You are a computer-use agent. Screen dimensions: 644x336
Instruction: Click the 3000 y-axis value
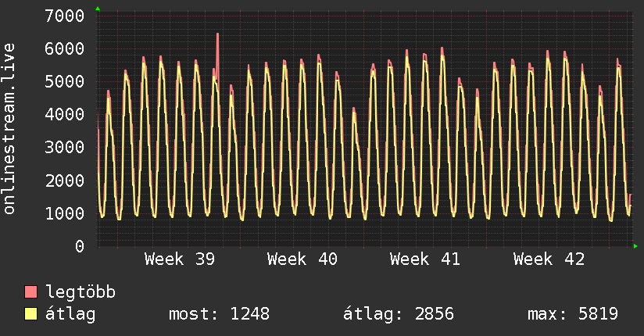65,148
